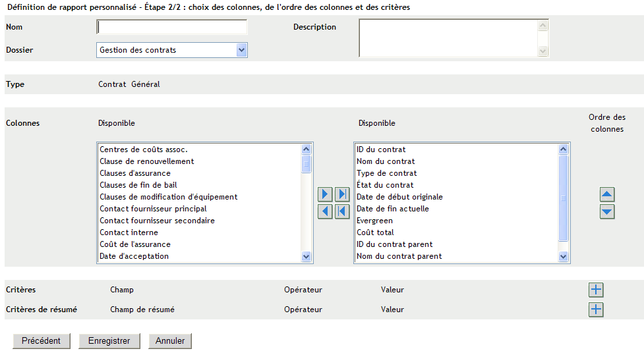Select 'Type de contrat' in right list
This screenshot has height=351, width=644.
(457, 173)
